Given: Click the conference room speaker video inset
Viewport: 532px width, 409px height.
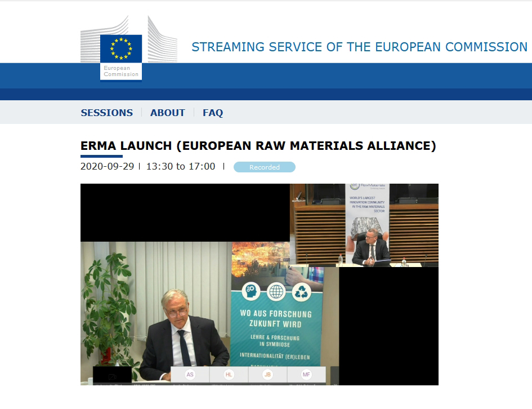Looking at the screenshot, I should [x=364, y=225].
